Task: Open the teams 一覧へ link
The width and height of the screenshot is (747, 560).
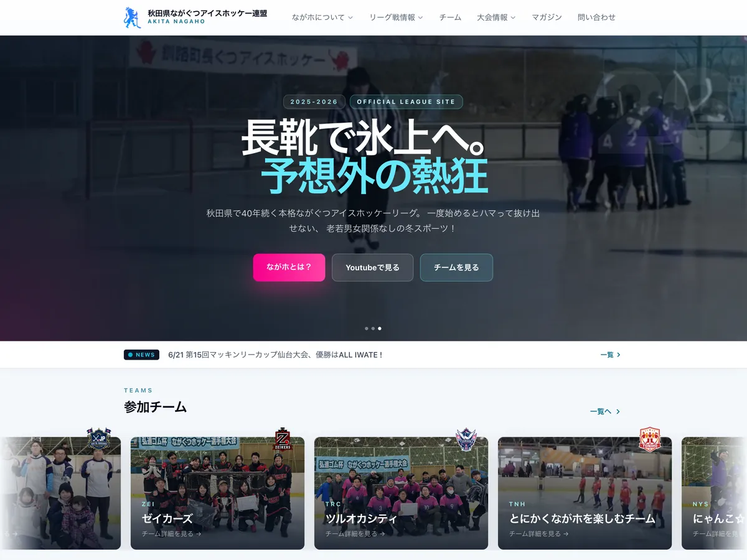Action: pyautogui.click(x=605, y=411)
